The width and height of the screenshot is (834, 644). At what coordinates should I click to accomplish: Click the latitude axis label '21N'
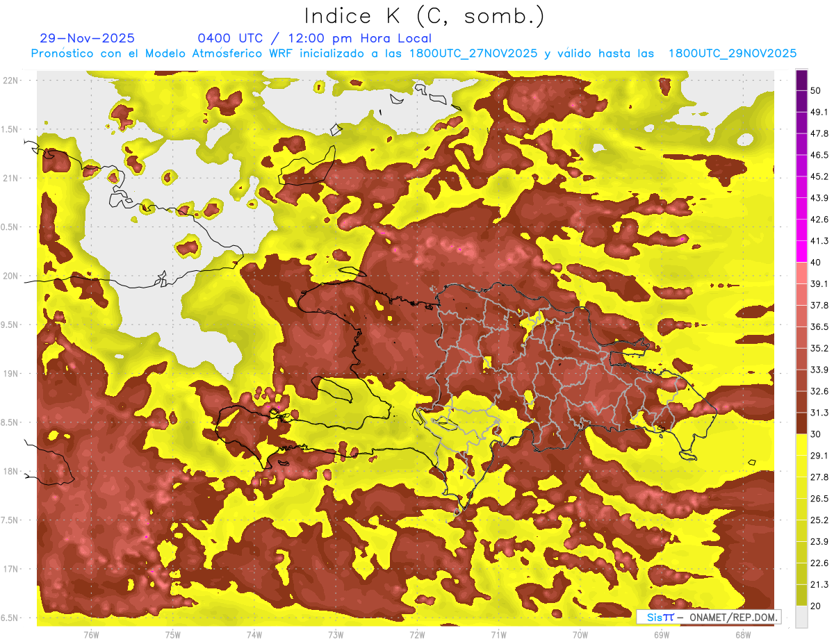(x=10, y=178)
